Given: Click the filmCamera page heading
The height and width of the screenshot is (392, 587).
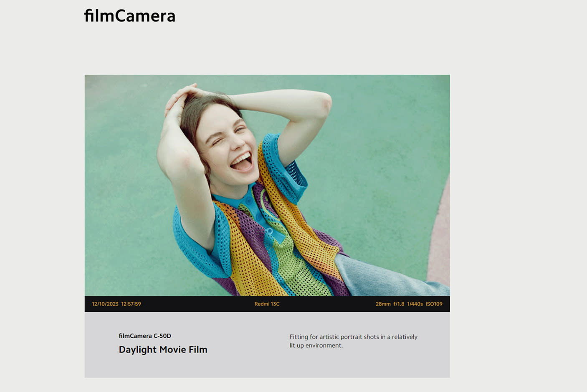Looking at the screenshot, I should point(129,16).
